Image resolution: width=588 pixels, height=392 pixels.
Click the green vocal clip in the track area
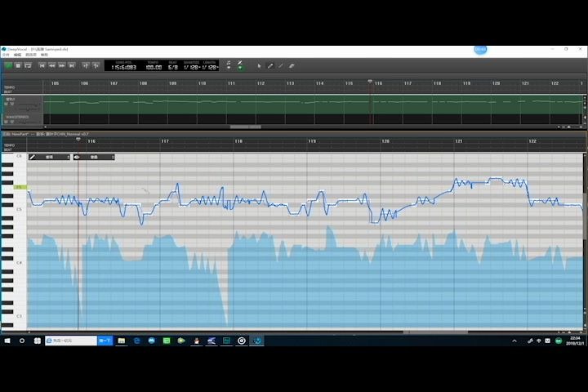[x=313, y=105]
